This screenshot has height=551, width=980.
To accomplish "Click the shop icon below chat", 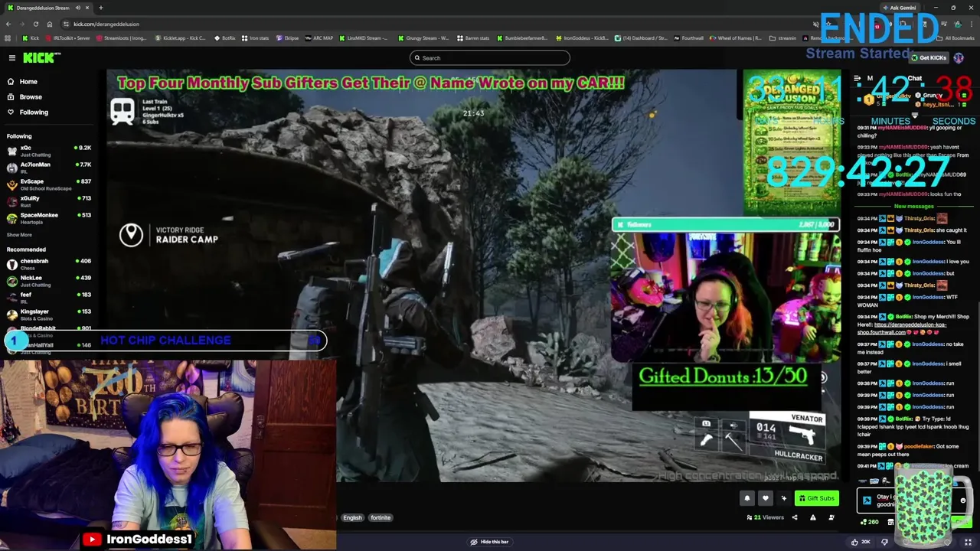I will pyautogui.click(x=890, y=522).
